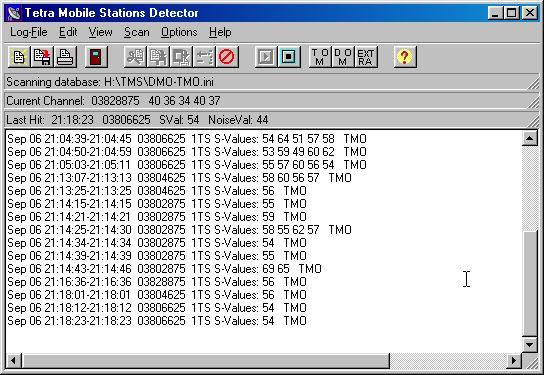Click the vertical scrollbar thumb

click(x=529, y=283)
